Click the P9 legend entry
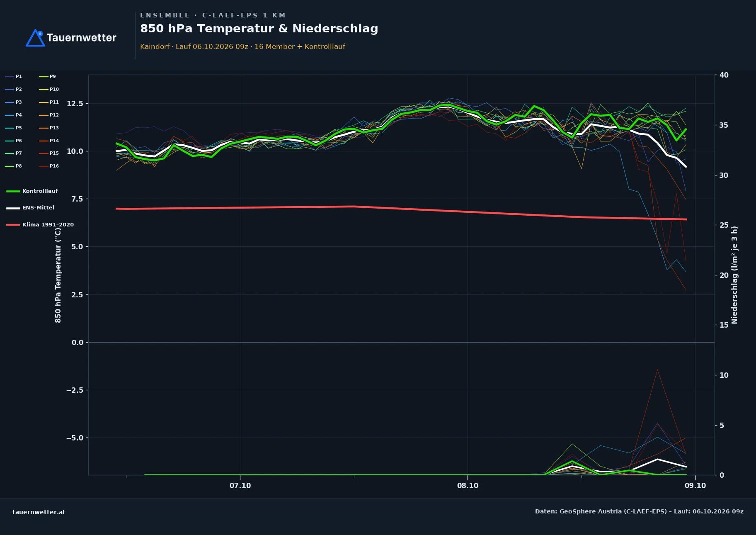 pyautogui.click(x=47, y=77)
